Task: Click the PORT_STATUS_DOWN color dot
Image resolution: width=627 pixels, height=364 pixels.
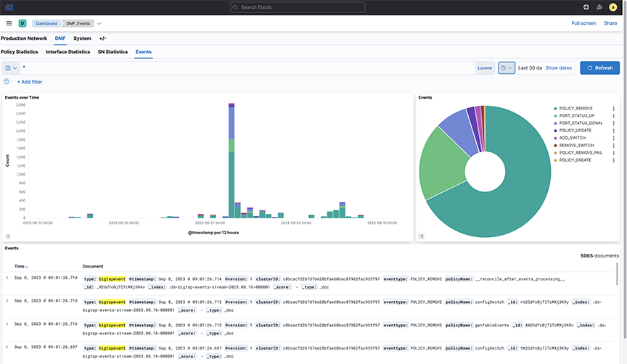Action: pos(555,123)
